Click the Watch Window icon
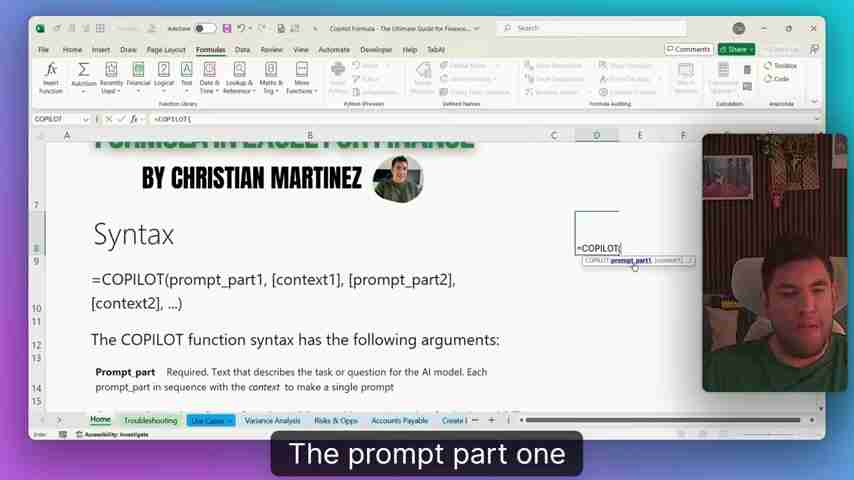Image resolution: width=854 pixels, height=480 pixels. tap(686, 71)
